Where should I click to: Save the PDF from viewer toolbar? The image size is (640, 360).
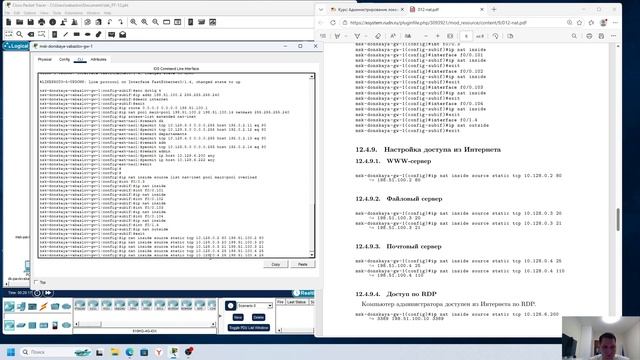pos(601,36)
